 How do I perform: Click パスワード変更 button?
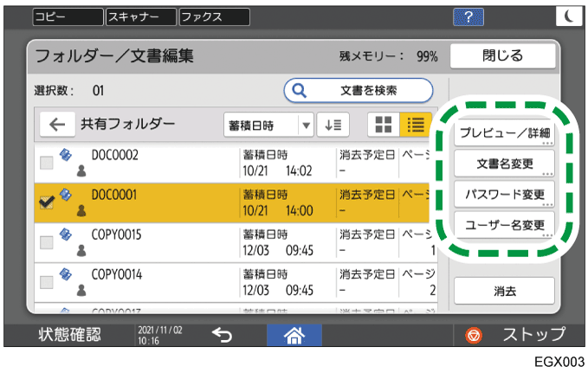[504, 194]
